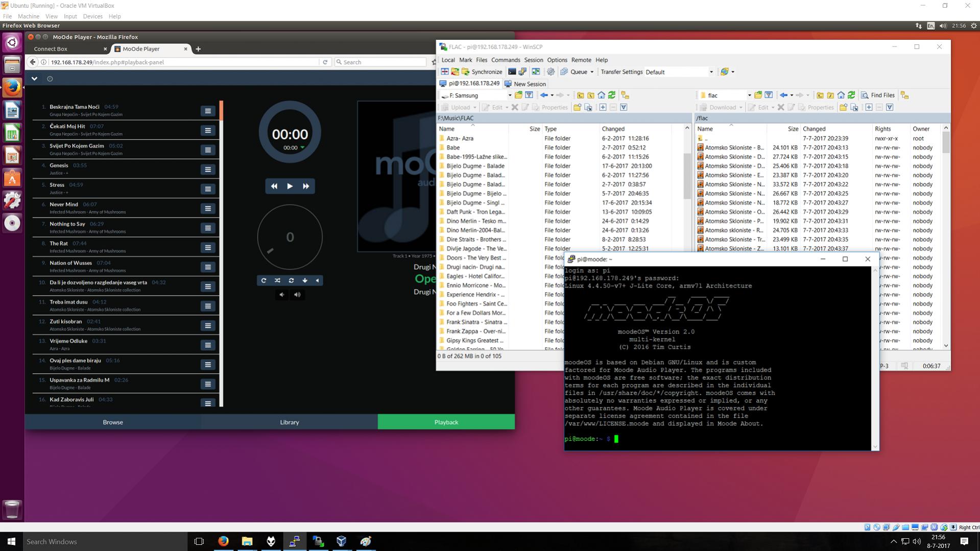Image resolution: width=980 pixels, height=551 pixels.
Task: Open menu for track Zuti kisobran
Action: [x=208, y=325]
